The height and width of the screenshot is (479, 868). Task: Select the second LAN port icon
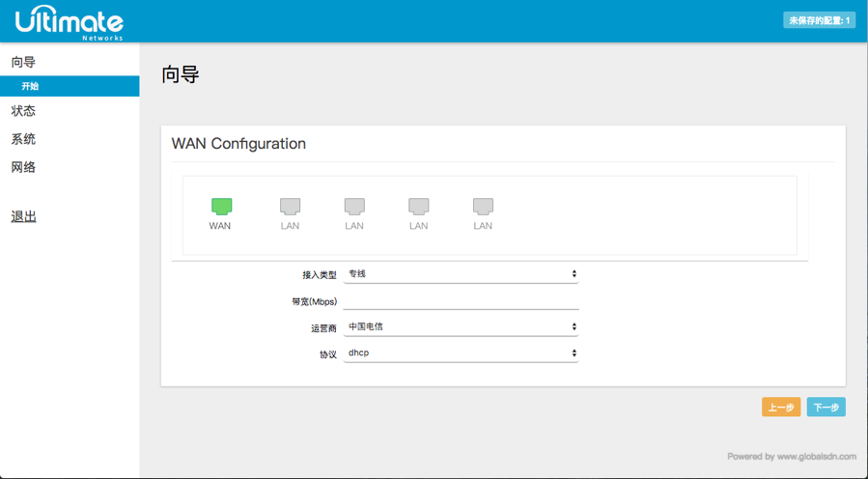(354, 207)
